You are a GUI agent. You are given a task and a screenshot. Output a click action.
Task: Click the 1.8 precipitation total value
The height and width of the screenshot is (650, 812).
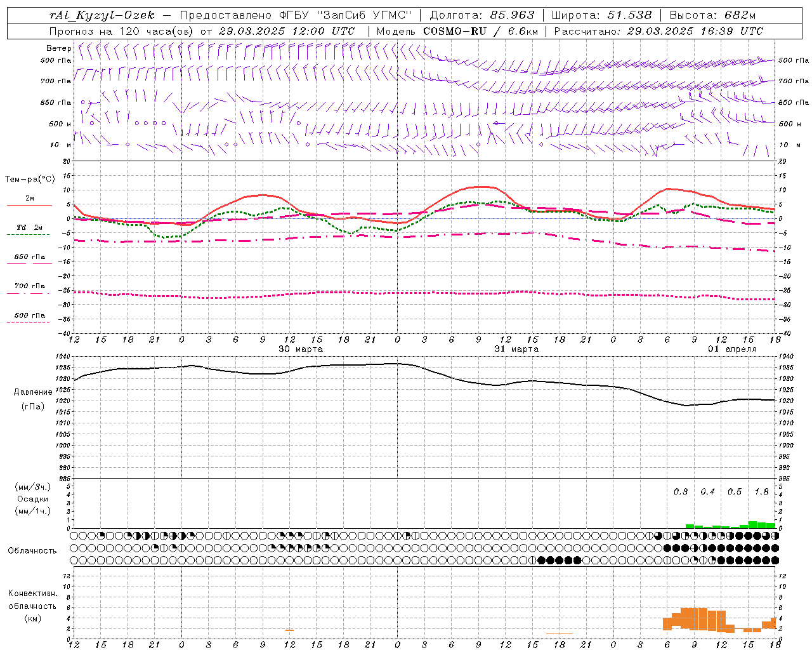coord(761,492)
